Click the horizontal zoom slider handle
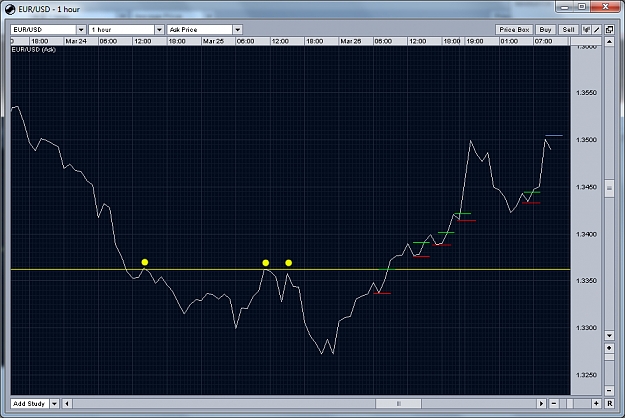 coord(570,404)
